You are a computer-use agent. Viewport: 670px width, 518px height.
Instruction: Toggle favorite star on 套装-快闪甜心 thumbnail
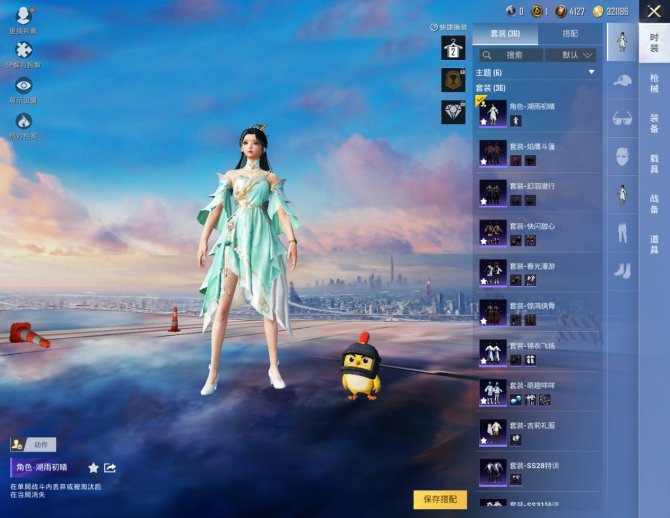483,241
